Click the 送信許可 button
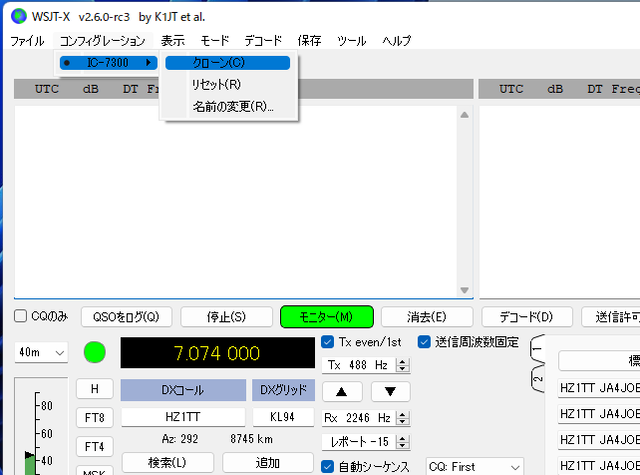The image size is (640, 475). tap(611, 317)
